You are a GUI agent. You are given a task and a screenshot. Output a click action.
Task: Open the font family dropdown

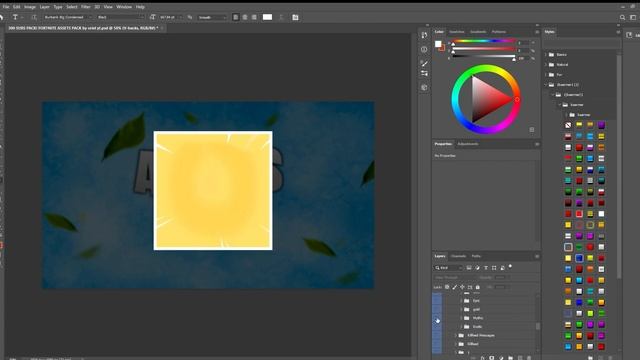67,17
